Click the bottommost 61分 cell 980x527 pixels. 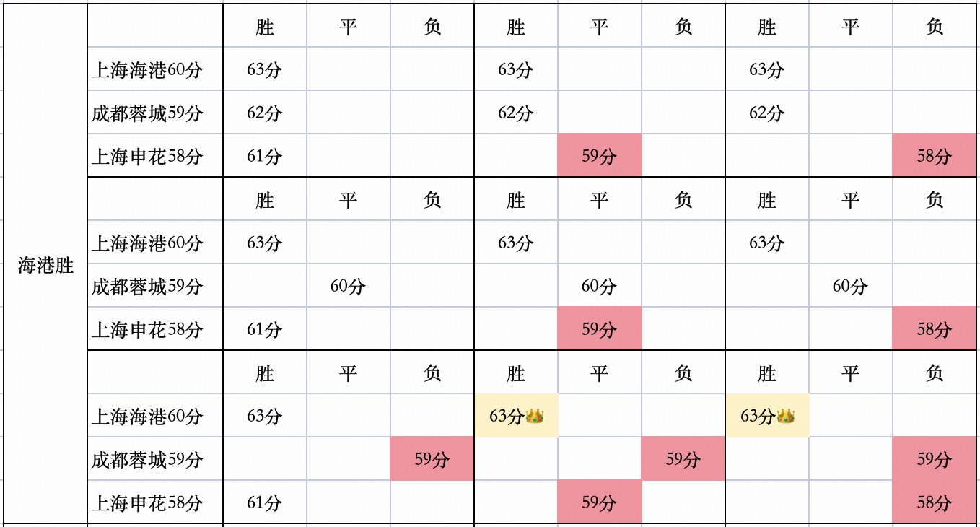(264, 502)
